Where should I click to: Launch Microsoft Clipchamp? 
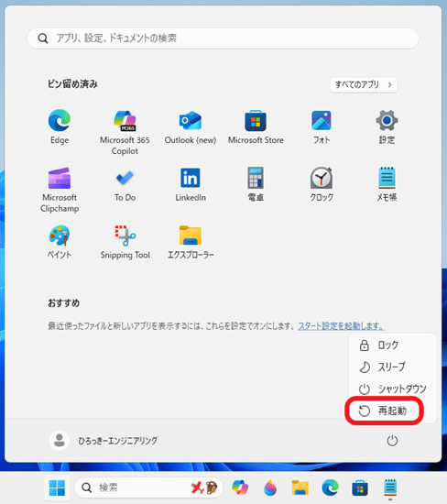pos(60,190)
